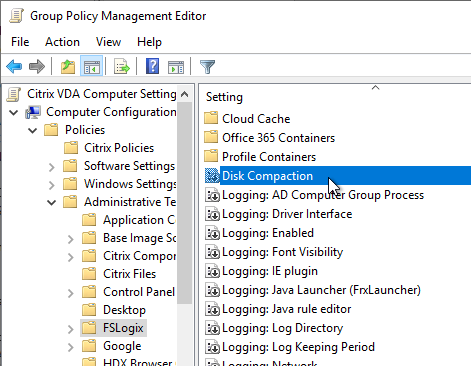Click icon beside Logging: Font Visibility
The image size is (471, 366).
coord(212,252)
